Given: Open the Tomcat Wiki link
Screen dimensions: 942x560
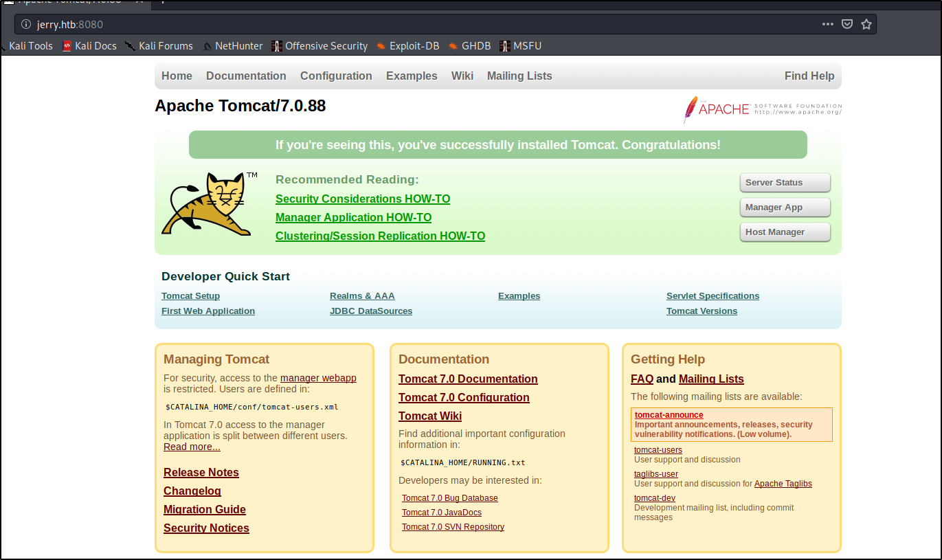Looking at the screenshot, I should (x=430, y=416).
